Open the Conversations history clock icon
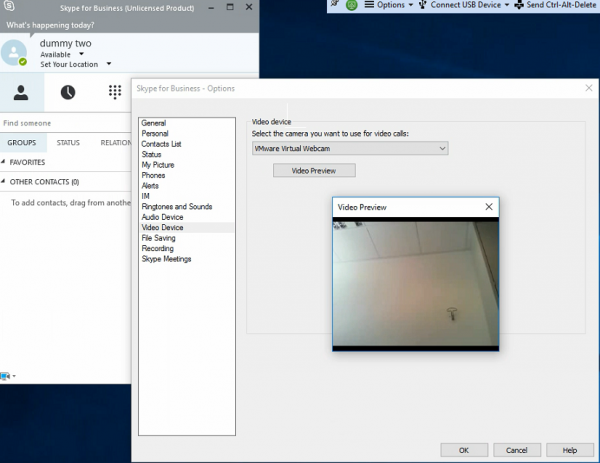600x463 pixels. tap(68, 92)
